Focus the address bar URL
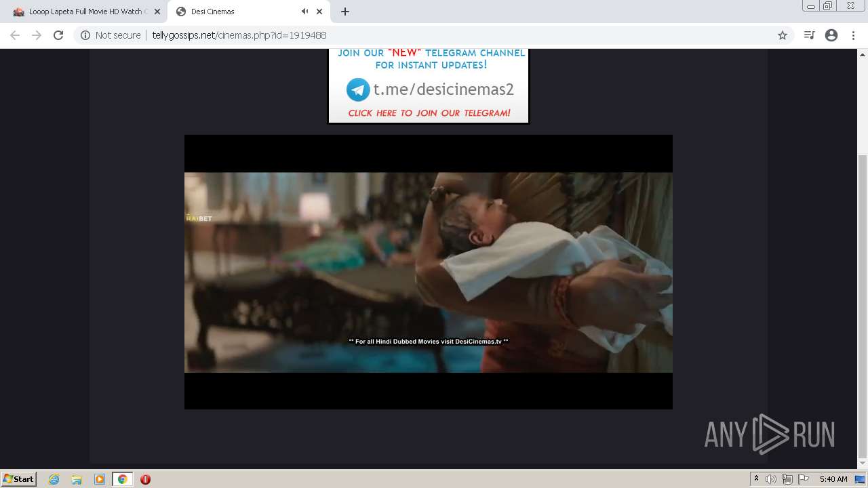 coord(239,35)
